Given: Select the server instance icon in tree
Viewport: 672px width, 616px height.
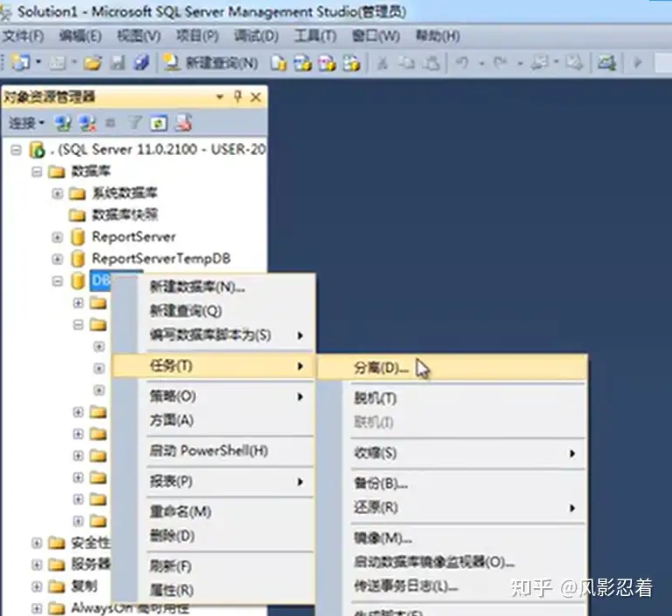Looking at the screenshot, I should (37, 150).
